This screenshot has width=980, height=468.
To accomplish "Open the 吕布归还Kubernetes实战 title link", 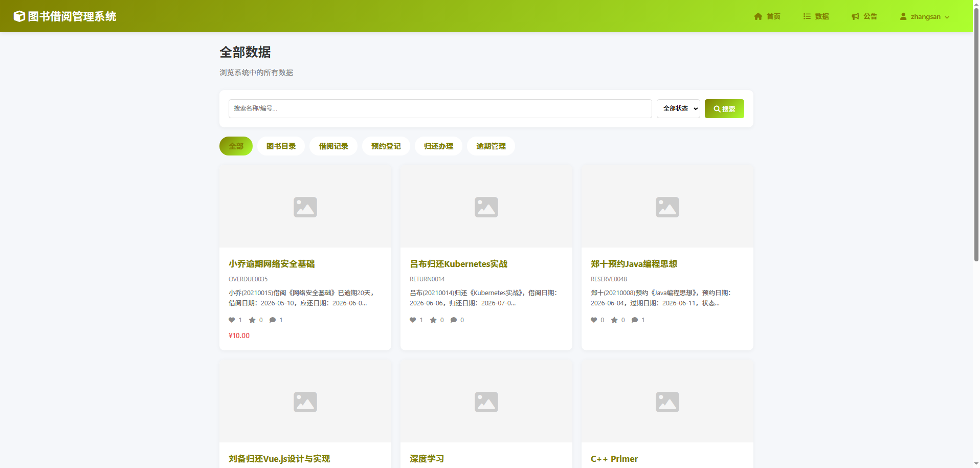I will 458,264.
